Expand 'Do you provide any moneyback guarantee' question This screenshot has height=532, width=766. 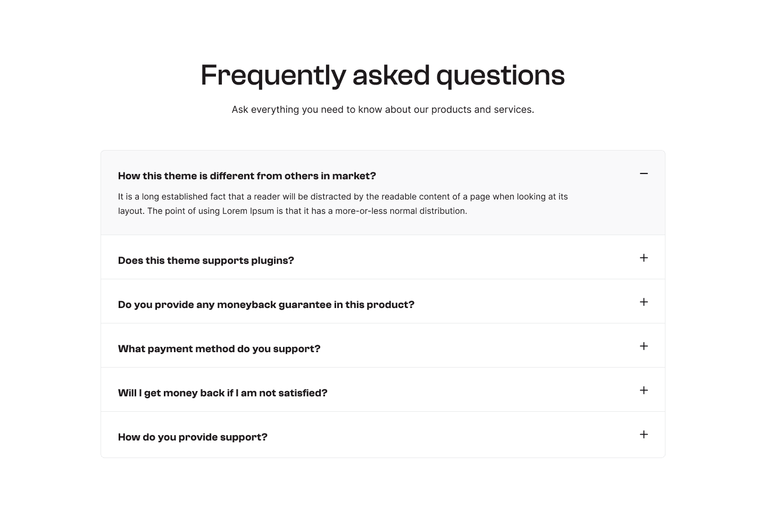coord(266,304)
